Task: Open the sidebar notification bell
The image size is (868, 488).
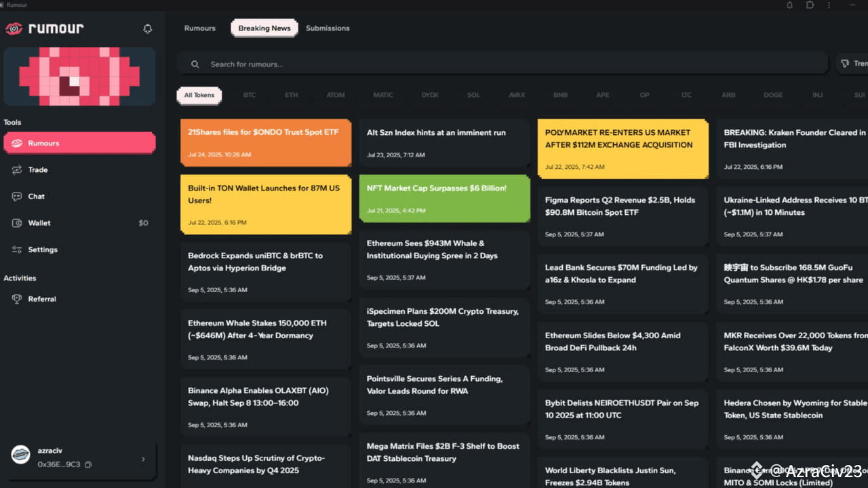Action: click(x=147, y=28)
